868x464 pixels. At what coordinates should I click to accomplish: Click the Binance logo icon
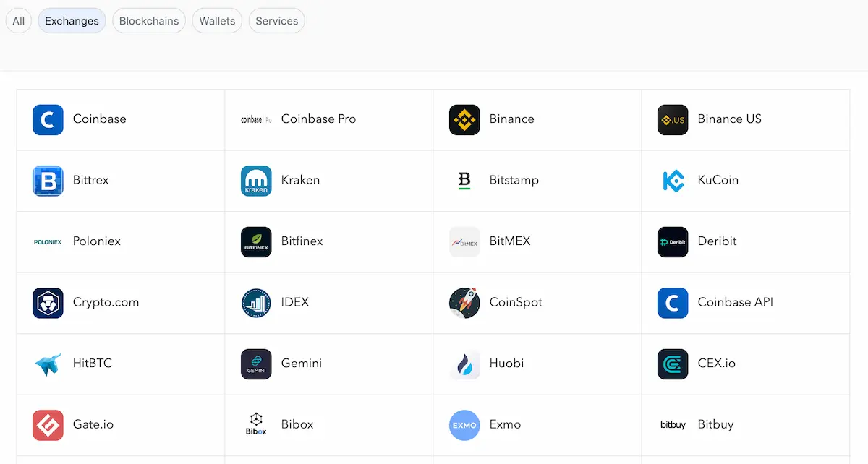(x=464, y=120)
